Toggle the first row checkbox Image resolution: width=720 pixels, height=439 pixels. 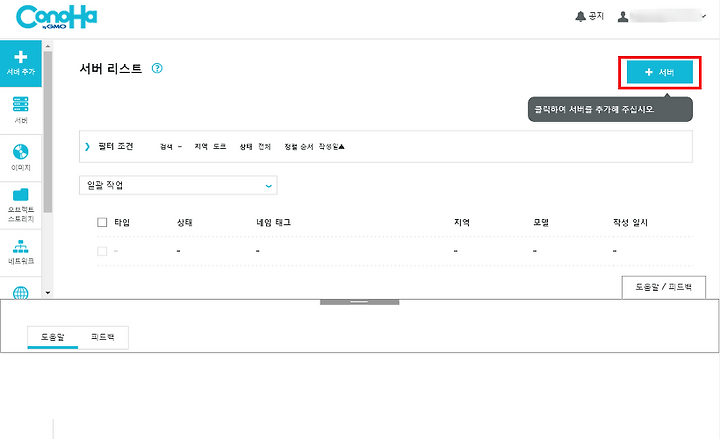coord(102,251)
